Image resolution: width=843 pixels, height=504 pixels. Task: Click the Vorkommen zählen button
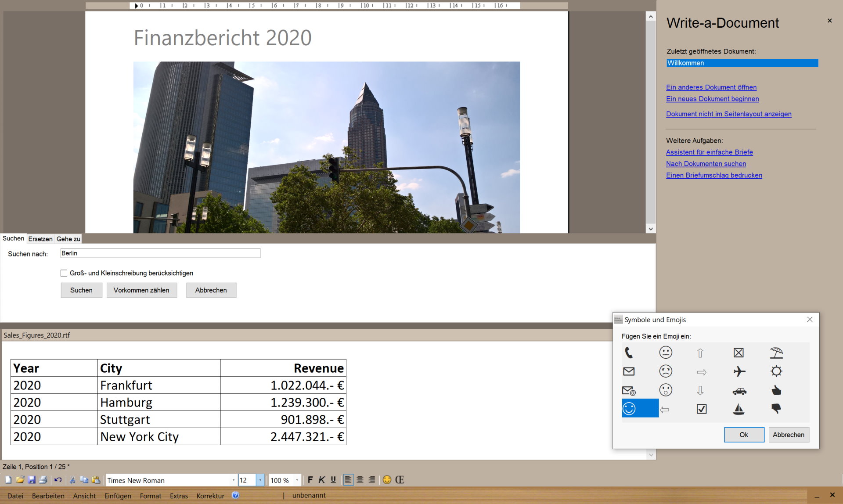point(141,290)
